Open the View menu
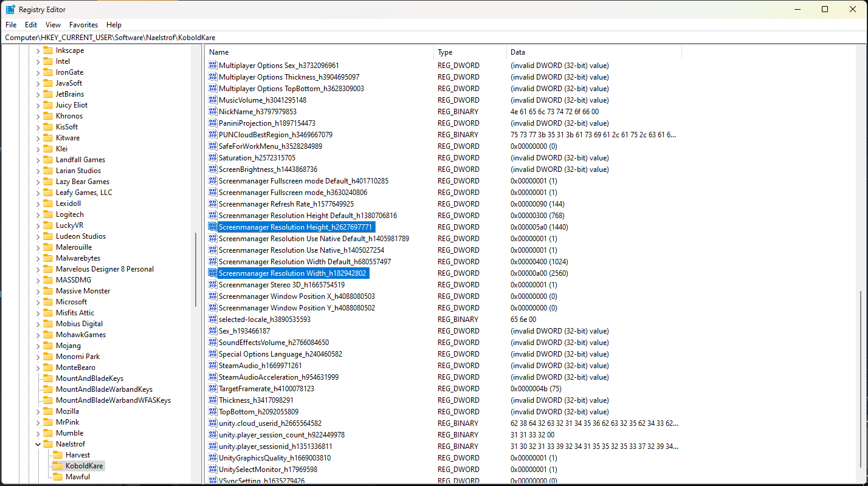 [53, 25]
